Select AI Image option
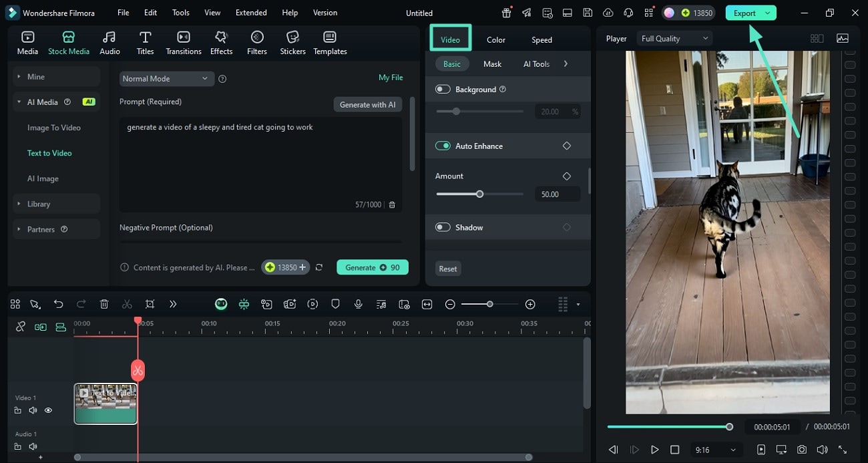868x463 pixels. tap(43, 178)
